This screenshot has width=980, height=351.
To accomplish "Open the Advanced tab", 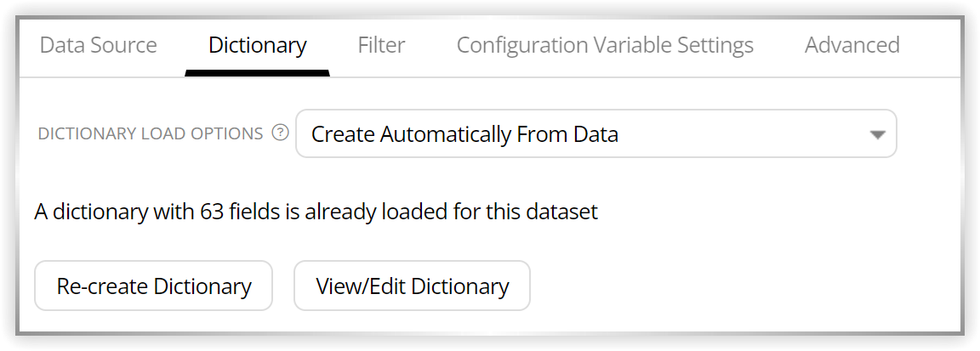I will coord(852,45).
